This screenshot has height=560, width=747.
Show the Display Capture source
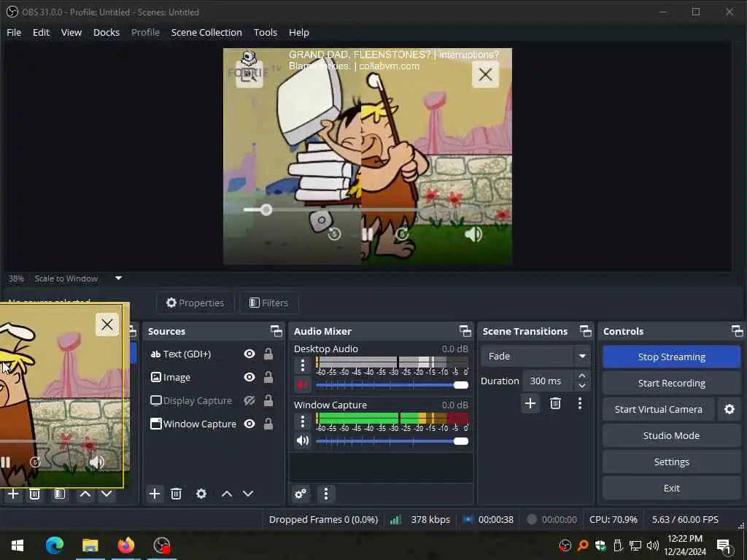pos(249,400)
